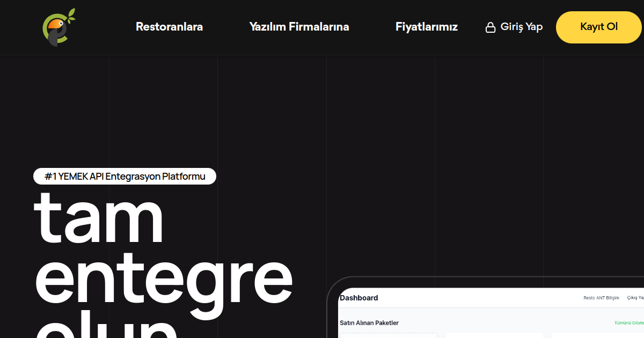Click Satın Alınan Paketler section title
This screenshot has width=644, height=338.
(369, 323)
